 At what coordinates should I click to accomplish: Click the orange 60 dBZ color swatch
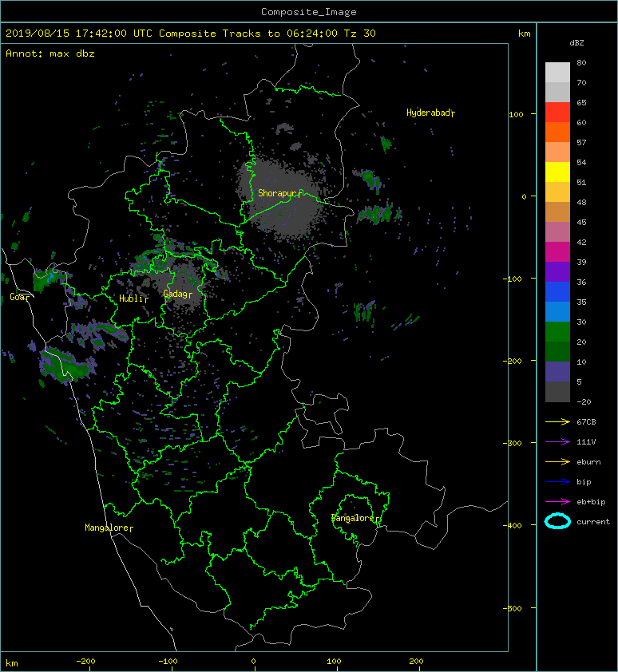[557, 132]
